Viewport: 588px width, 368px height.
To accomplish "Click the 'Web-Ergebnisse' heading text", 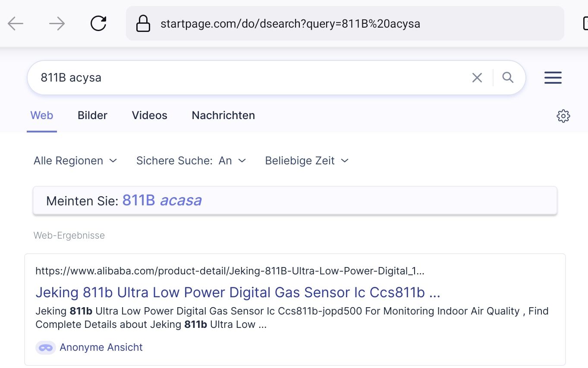I will (x=69, y=236).
